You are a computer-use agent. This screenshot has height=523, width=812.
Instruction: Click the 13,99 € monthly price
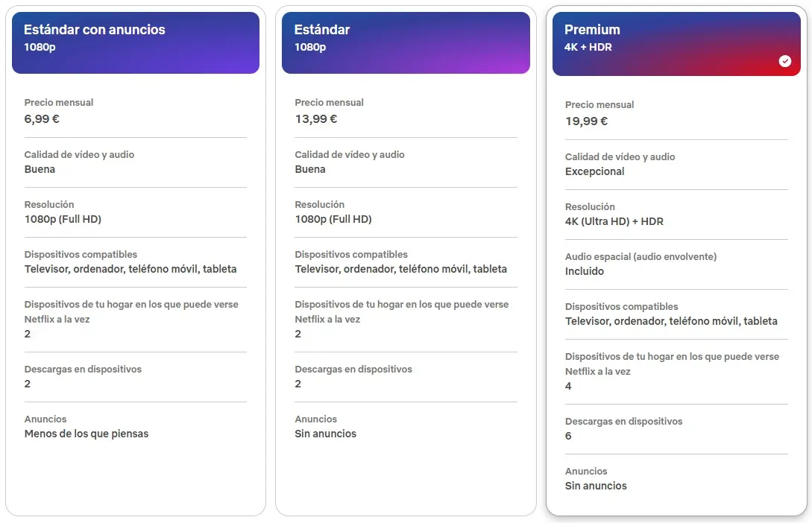tap(316, 119)
